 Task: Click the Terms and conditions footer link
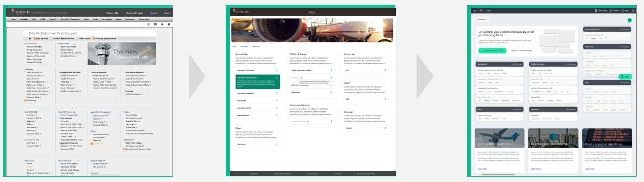coord(282,173)
